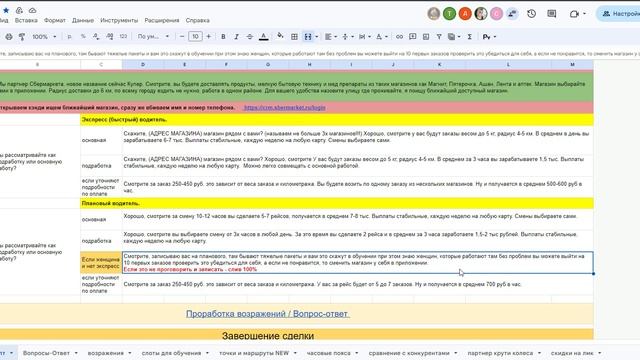Open the Borders tool

click(x=294, y=37)
